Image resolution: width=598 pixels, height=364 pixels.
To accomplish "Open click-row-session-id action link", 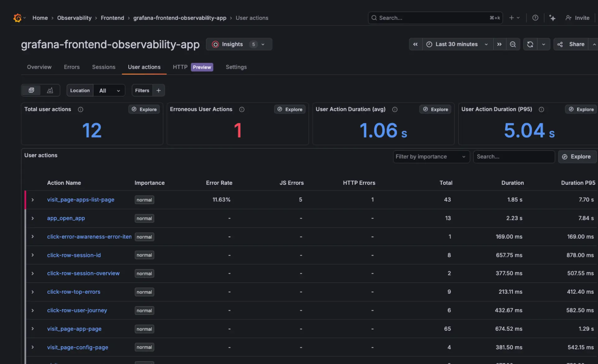I will click(74, 255).
